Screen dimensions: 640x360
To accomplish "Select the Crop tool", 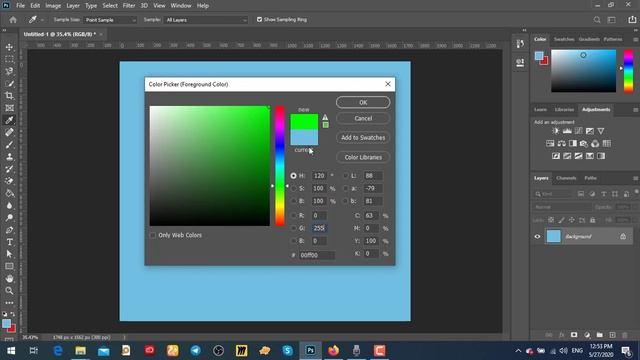I will [9, 96].
